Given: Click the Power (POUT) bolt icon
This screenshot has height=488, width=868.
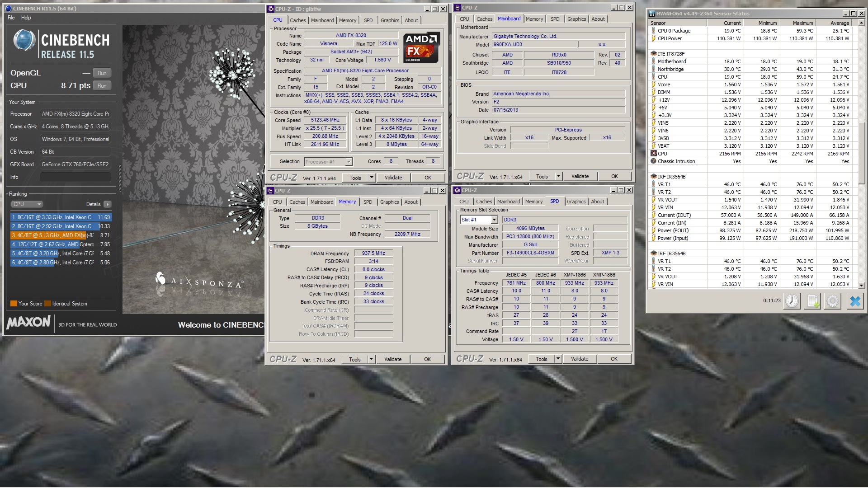Looking at the screenshot, I should pos(653,230).
